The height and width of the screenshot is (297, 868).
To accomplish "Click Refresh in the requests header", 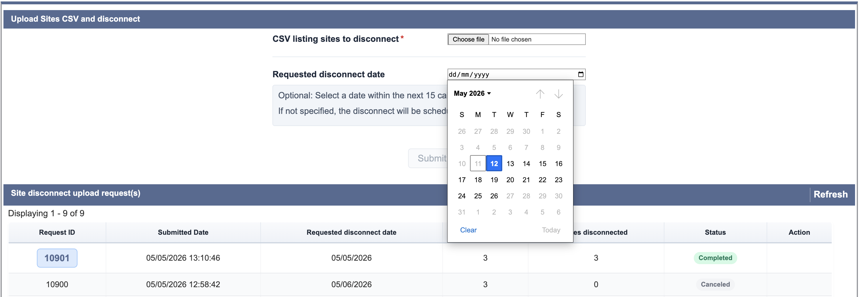I will pos(830,194).
